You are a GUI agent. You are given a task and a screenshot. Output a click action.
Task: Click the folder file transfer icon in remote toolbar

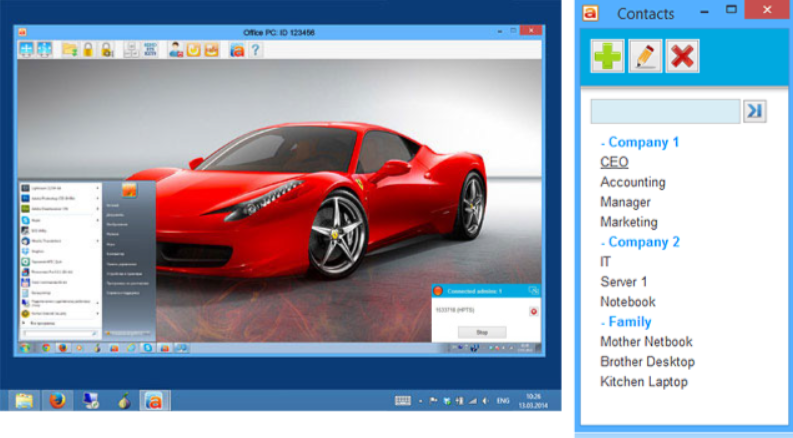point(70,49)
